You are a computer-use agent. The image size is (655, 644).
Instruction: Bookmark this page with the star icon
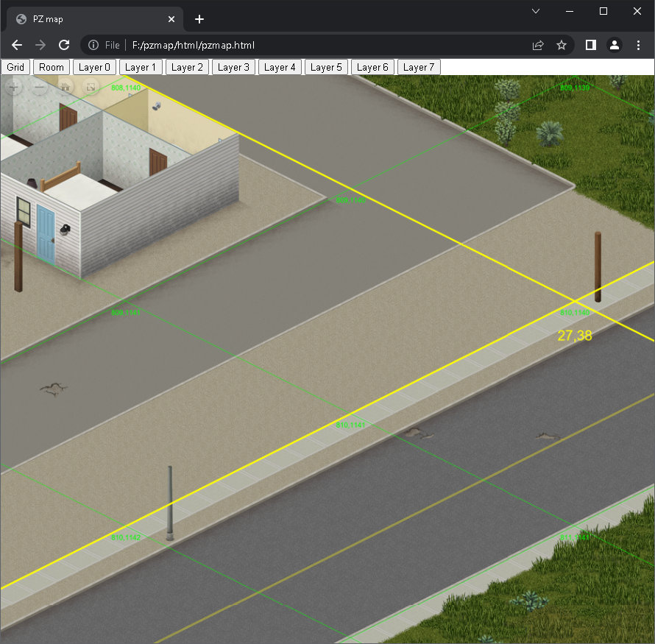562,45
